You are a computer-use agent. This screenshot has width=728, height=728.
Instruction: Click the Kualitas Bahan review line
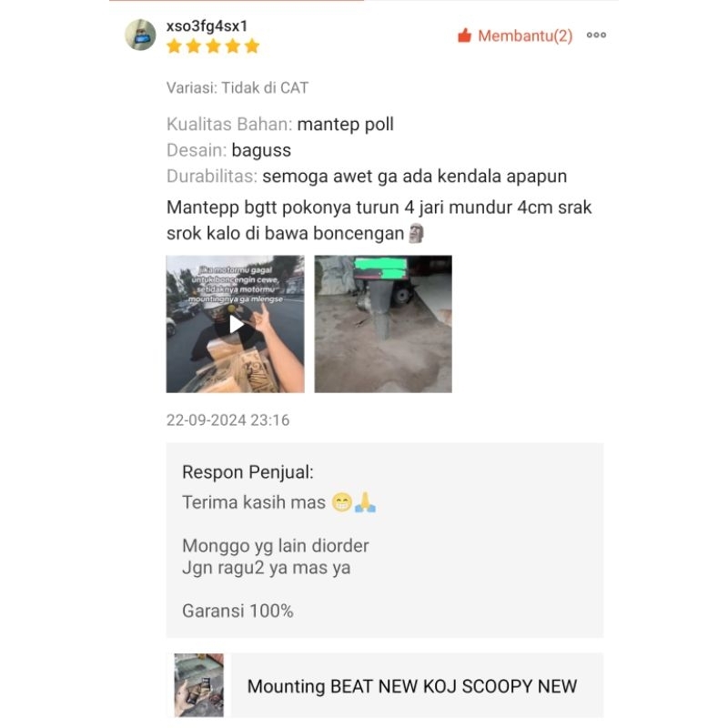(x=280, y=125)
